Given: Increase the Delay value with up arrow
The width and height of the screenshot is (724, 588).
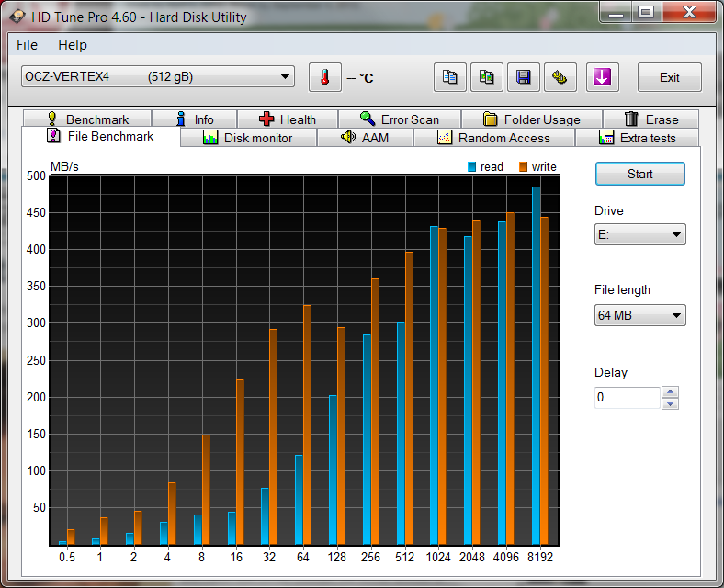Looking at the screenshot, I should 671,392.
